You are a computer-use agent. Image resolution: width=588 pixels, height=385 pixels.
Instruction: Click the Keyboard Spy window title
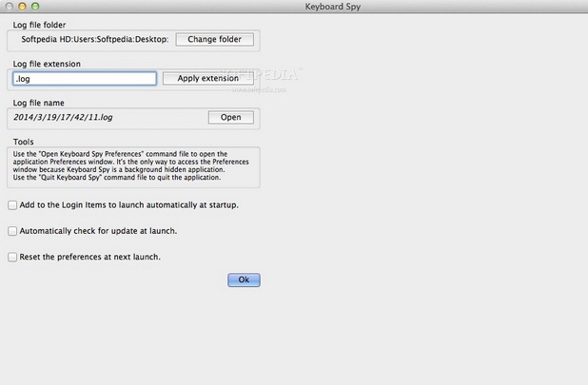[333, 7]
